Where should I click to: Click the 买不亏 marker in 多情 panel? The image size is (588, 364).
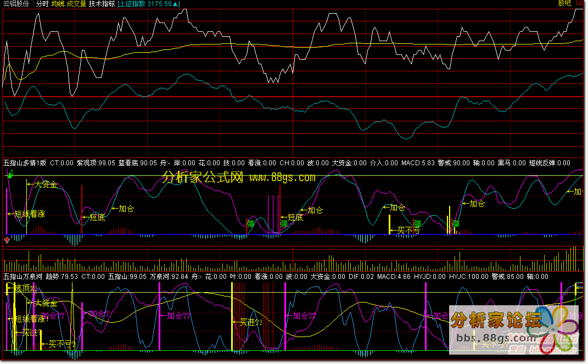pyautogui.click(x=405, y=230)
